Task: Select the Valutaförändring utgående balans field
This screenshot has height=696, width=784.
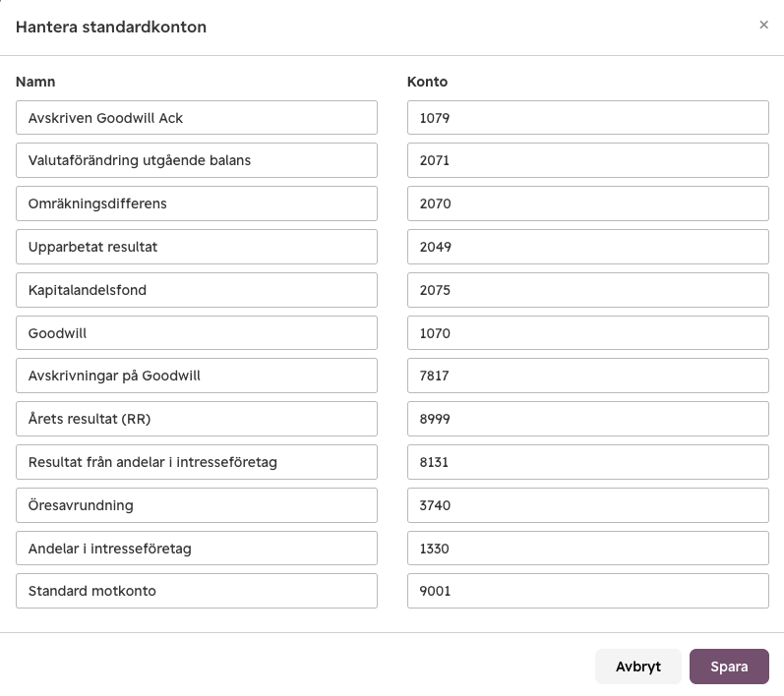Action: click(197, 160)
